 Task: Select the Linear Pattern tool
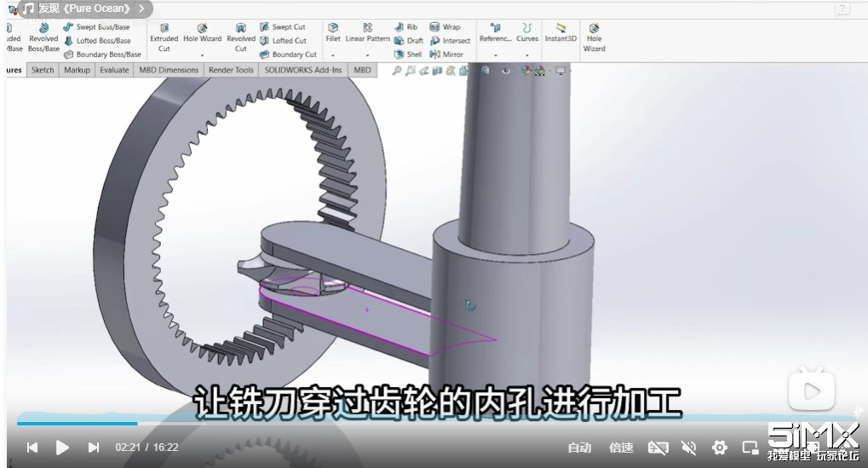[368, 32]
